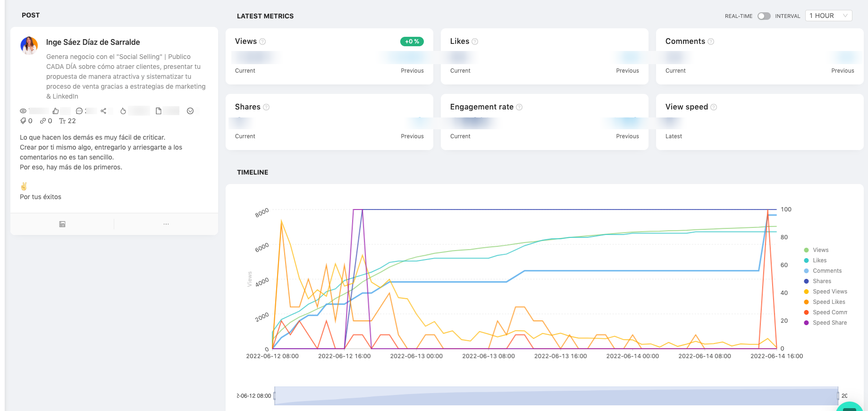The width and height of the screenshot is (868, 411).
Task: Open the 1 HOUR interval dropdown
Action: [x=828, y=16]
